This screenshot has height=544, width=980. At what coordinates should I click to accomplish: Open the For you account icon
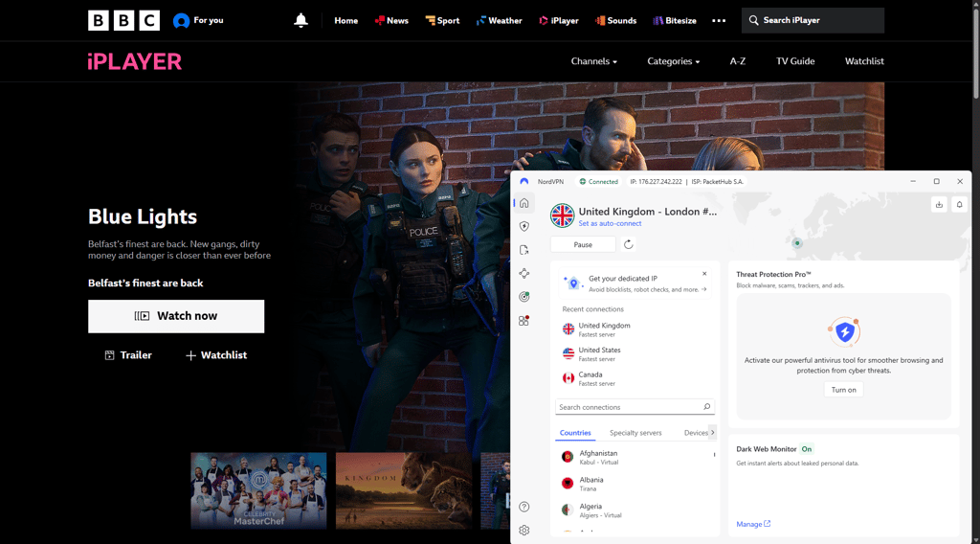181,21
